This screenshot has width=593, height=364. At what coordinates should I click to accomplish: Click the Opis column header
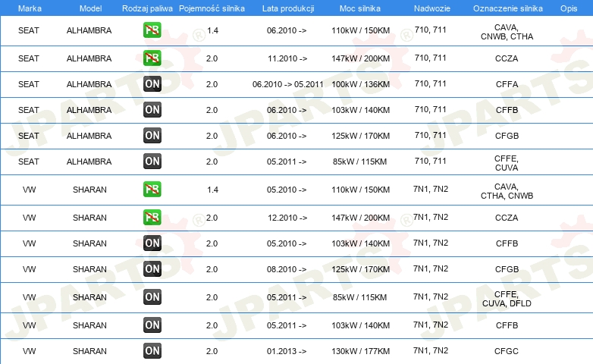[569, 8]
